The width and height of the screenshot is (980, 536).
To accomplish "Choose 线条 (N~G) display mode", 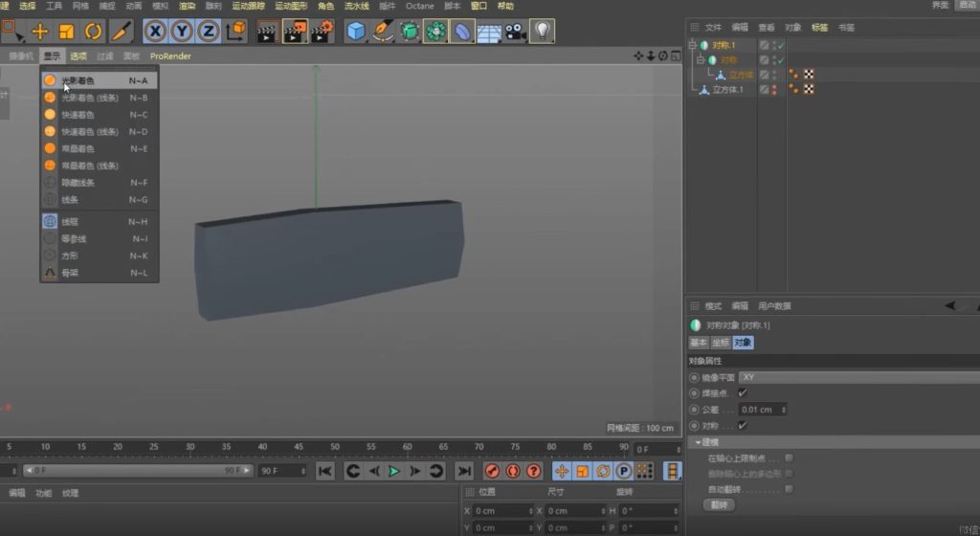I will coord(99,200).
